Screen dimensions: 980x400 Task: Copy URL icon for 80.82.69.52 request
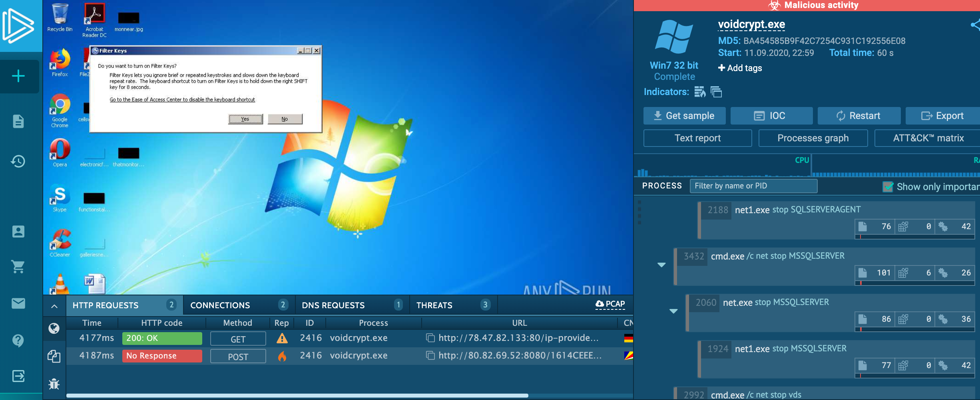[430, 355]
